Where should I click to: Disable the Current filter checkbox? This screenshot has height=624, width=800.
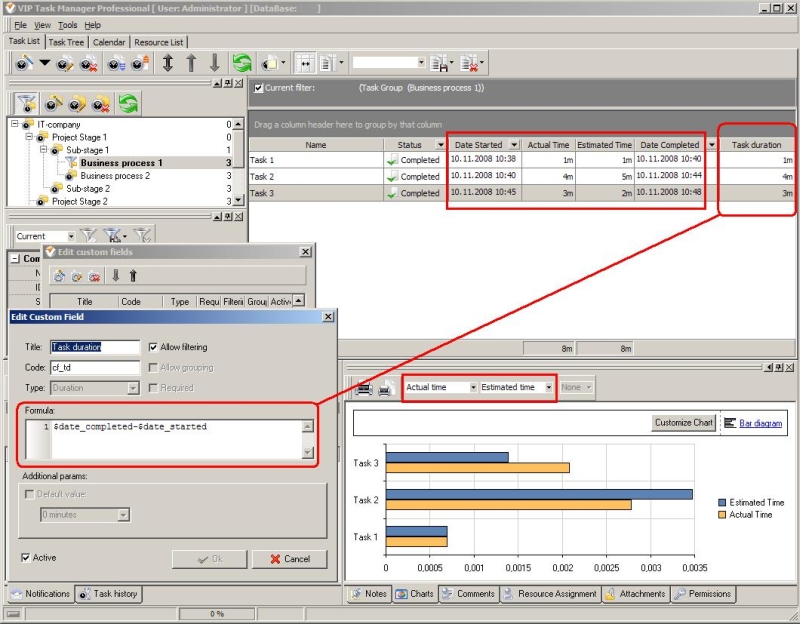[259, 88]
